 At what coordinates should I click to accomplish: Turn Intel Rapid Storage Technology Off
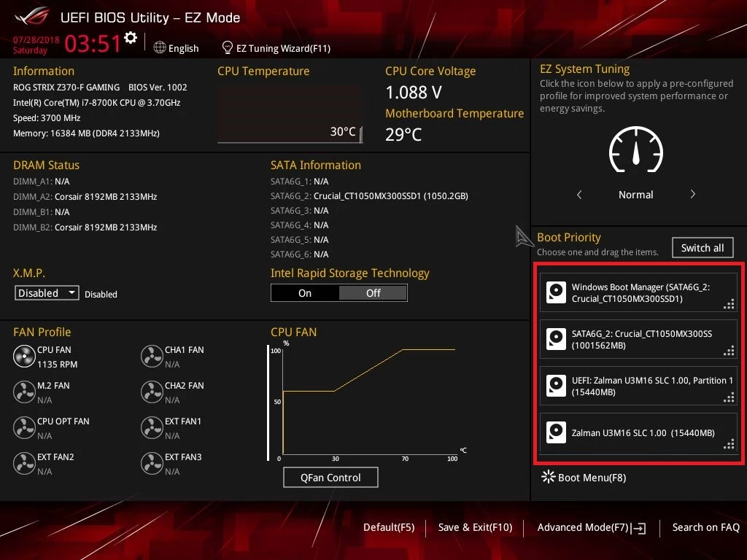point(373,293)
